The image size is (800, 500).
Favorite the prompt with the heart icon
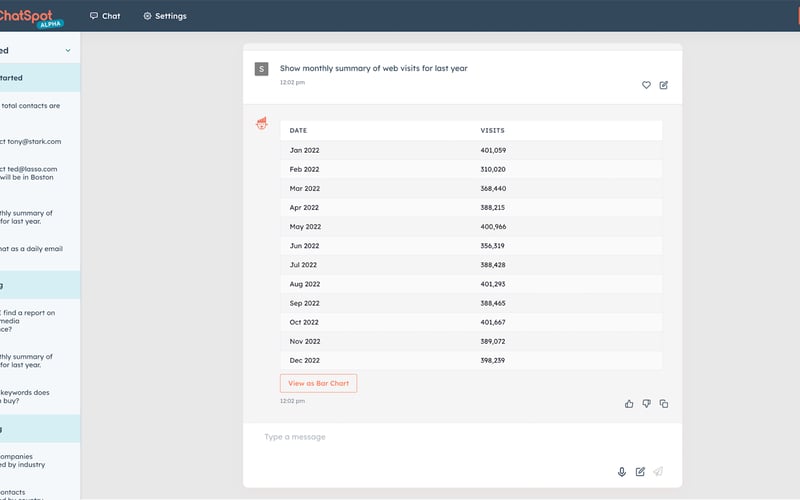(646, 85)
